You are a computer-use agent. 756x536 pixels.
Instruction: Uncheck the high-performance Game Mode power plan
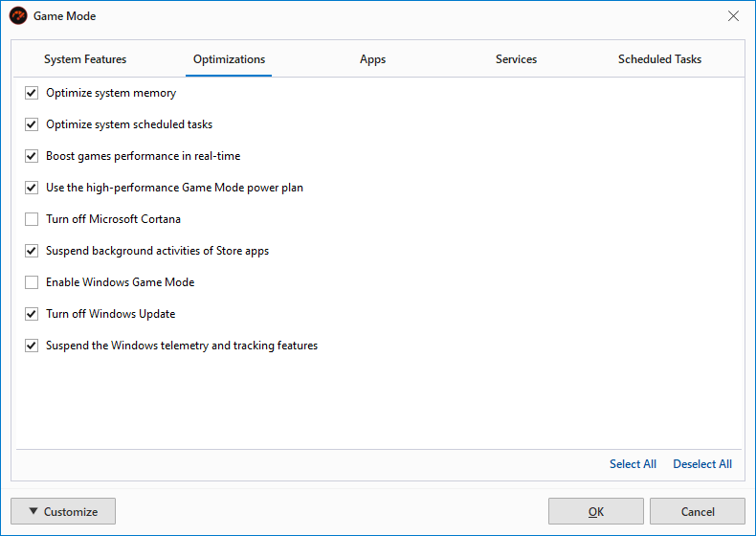coord(32,188)
